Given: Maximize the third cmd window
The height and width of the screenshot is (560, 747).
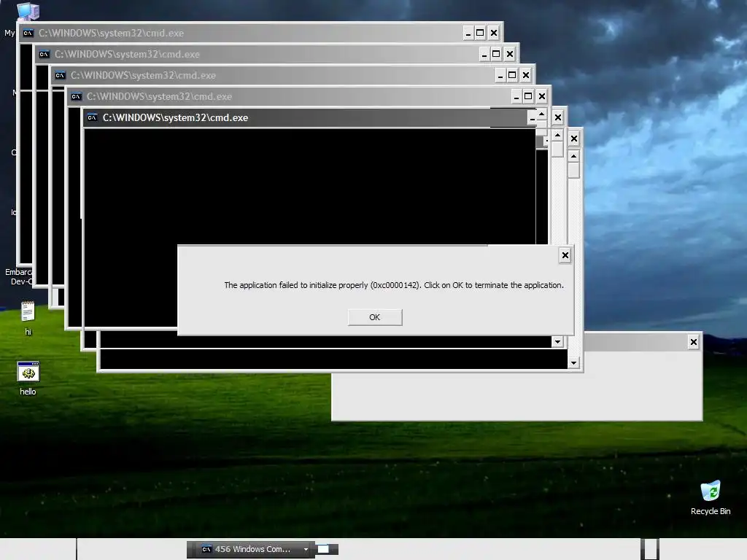Looking at the screenshot, I should tap(512, 75).
